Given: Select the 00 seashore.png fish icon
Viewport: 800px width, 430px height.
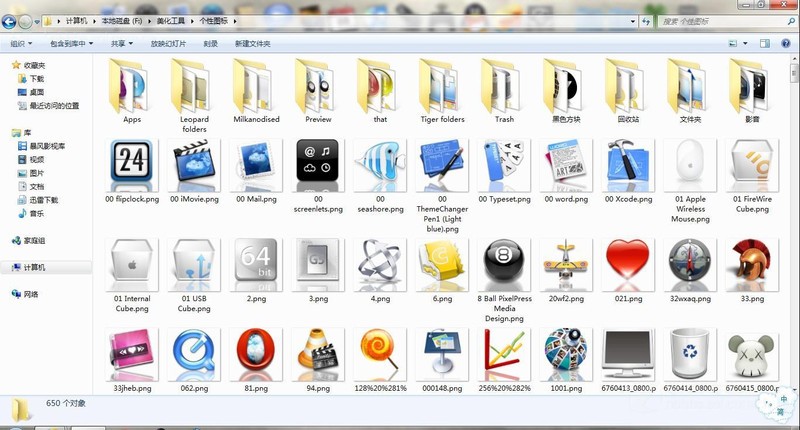Looking at the screenshot, I should tap(380, 162).
